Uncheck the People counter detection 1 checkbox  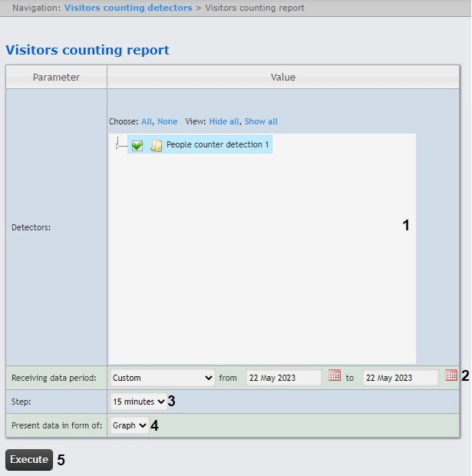point(137,145)
